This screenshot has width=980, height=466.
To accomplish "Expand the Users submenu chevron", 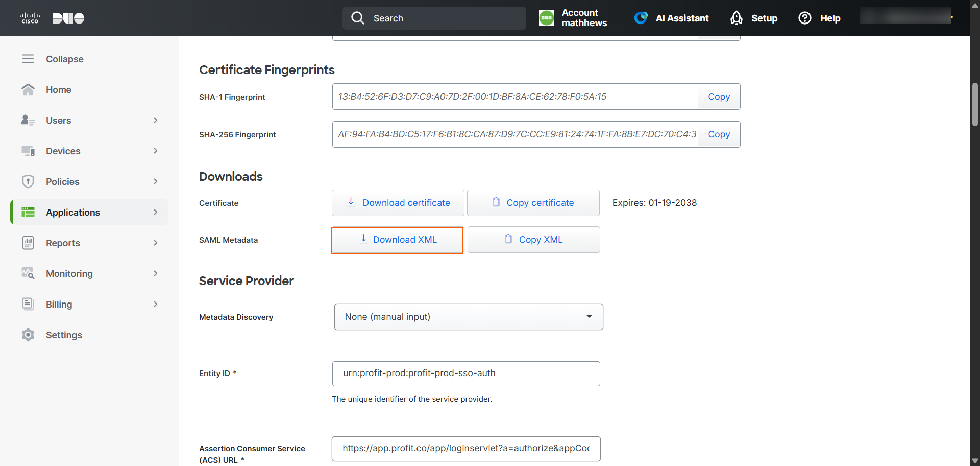I will click(156, 120).
